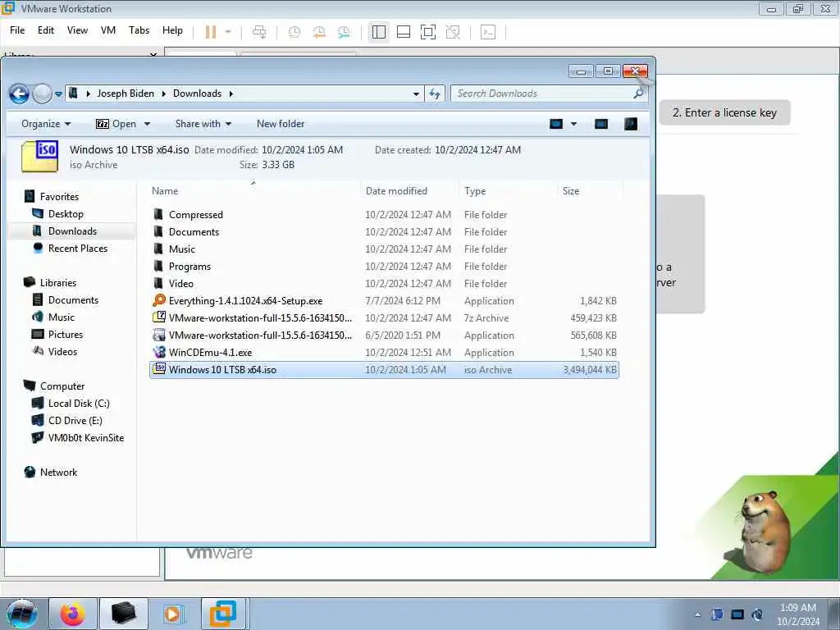Click the Search Downloads field
The width and height of the screenshot is (840, 630).
click(x=549, y=94)
